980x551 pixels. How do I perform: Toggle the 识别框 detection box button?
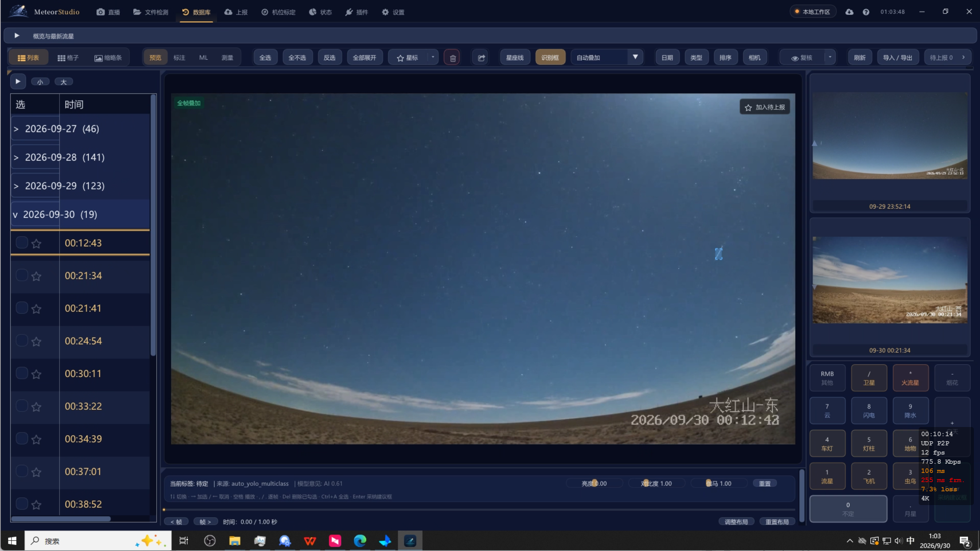pyautogui.click(x=550, y=58)
